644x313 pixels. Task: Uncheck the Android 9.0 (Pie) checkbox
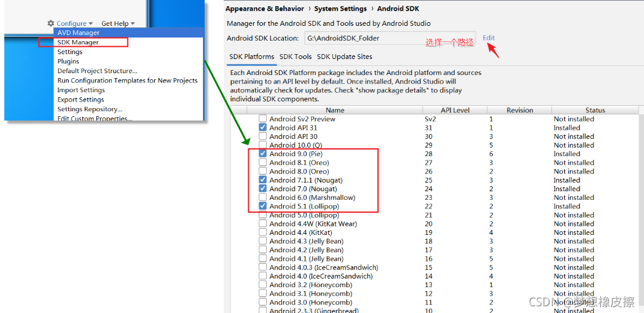[x=263, y=154]
